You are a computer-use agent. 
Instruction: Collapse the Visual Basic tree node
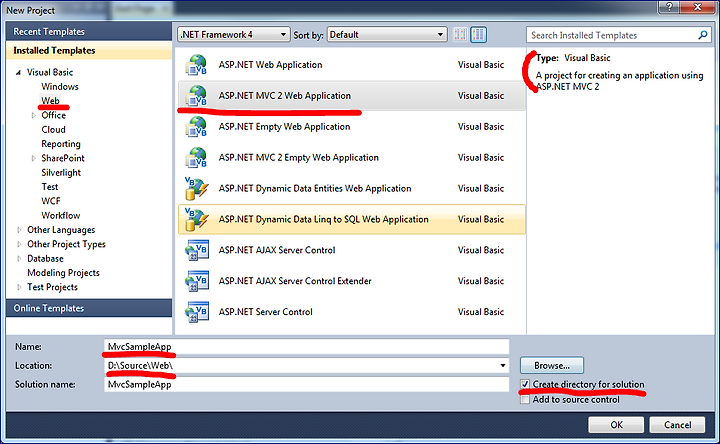[18, 73]
